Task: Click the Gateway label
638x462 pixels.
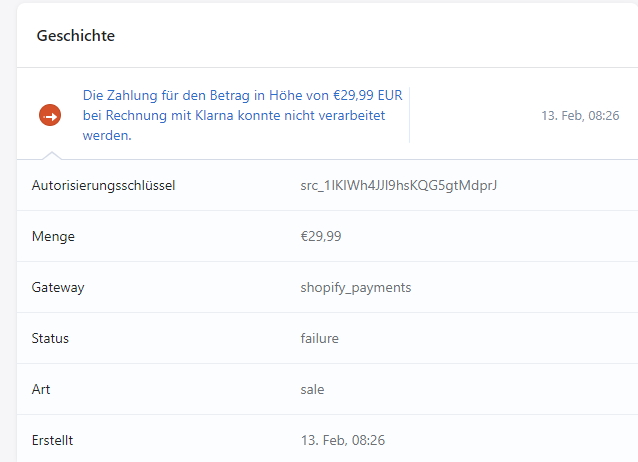Action: click(58, 287)
